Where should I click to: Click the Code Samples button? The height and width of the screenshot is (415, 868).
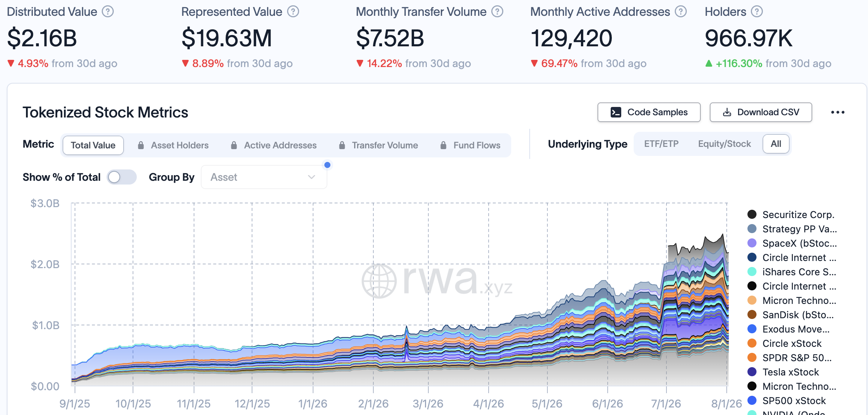(x=649, y=112)
